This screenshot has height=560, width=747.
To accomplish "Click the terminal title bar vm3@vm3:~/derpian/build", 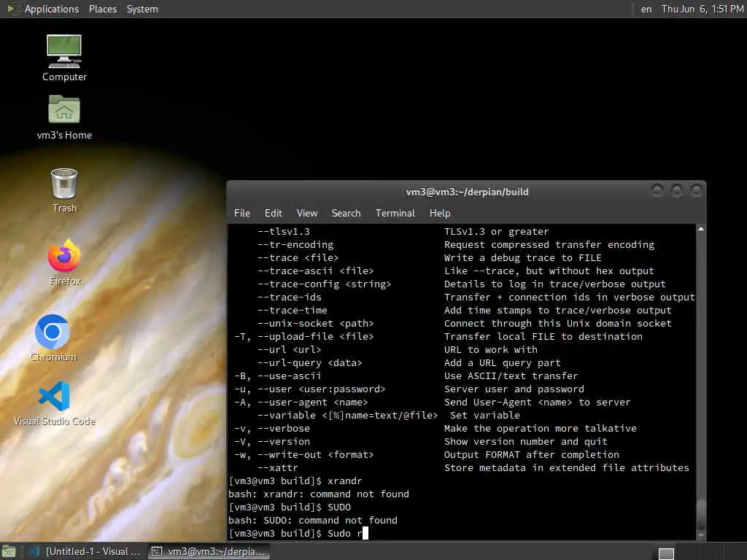I will click(467, 192).
